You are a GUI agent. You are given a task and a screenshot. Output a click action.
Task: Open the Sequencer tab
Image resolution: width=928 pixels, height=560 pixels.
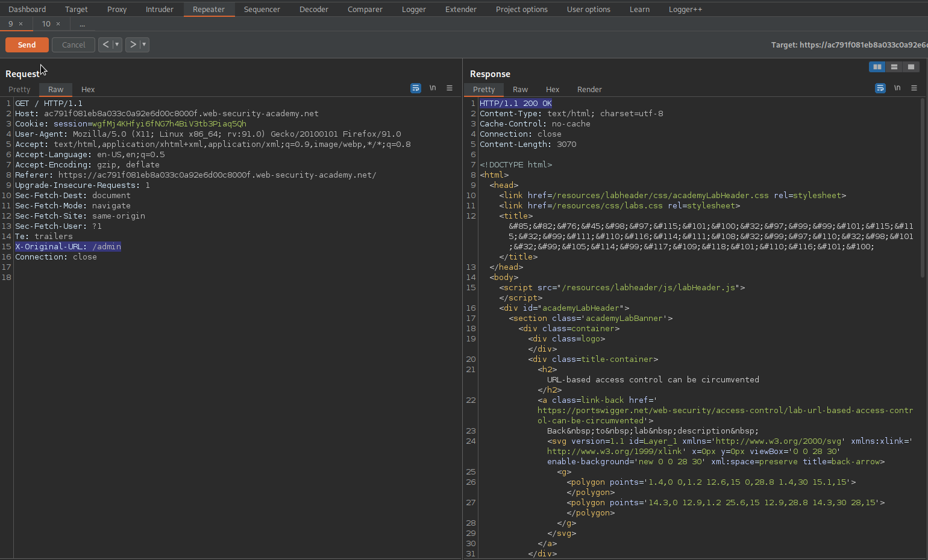click(x=262, y=9)
